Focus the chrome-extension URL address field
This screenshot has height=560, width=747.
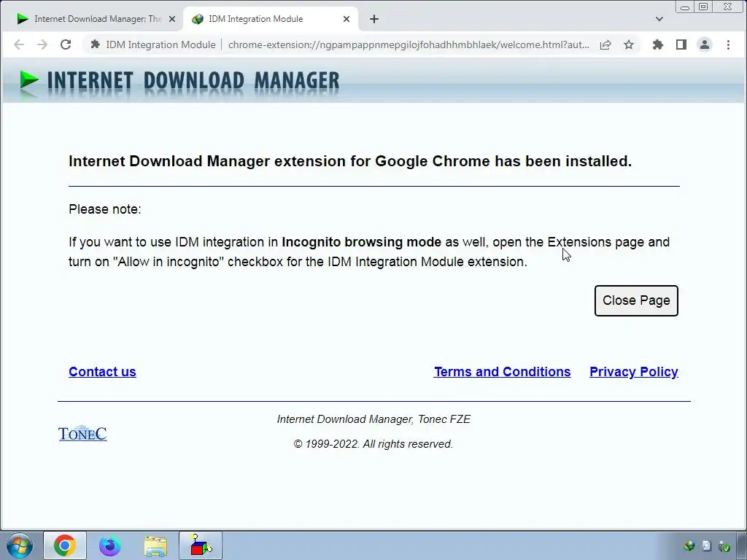tap(409, 44)
